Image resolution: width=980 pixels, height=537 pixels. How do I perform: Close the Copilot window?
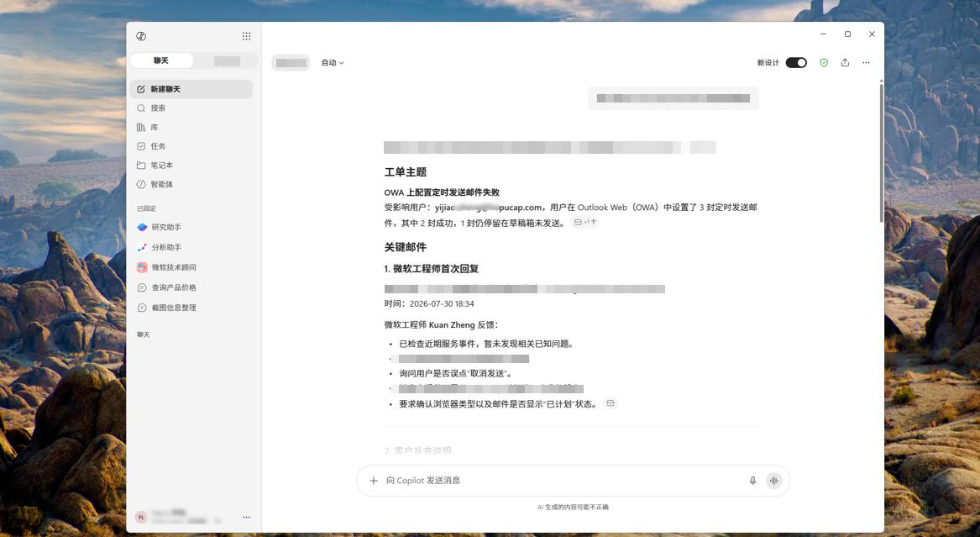(872, 34)
